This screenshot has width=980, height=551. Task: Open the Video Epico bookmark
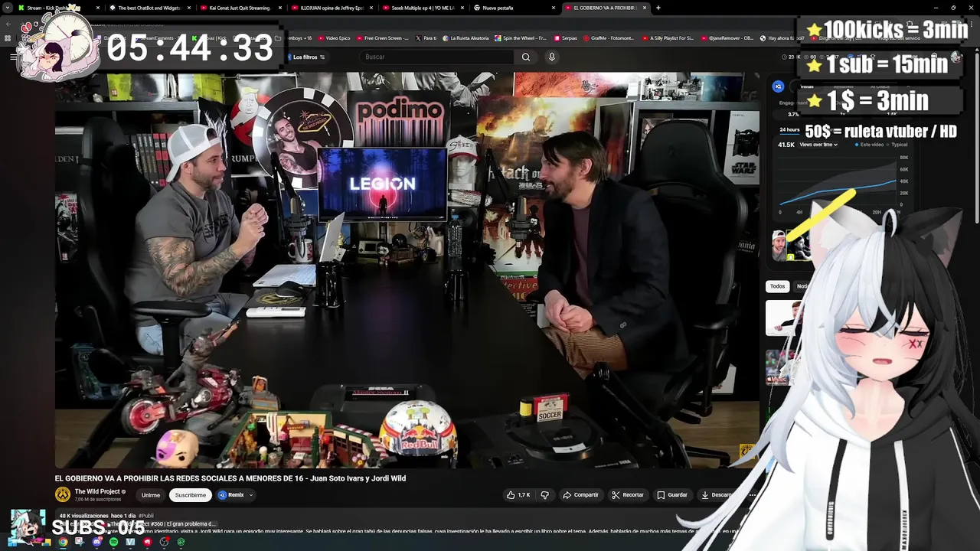point(334,37)
